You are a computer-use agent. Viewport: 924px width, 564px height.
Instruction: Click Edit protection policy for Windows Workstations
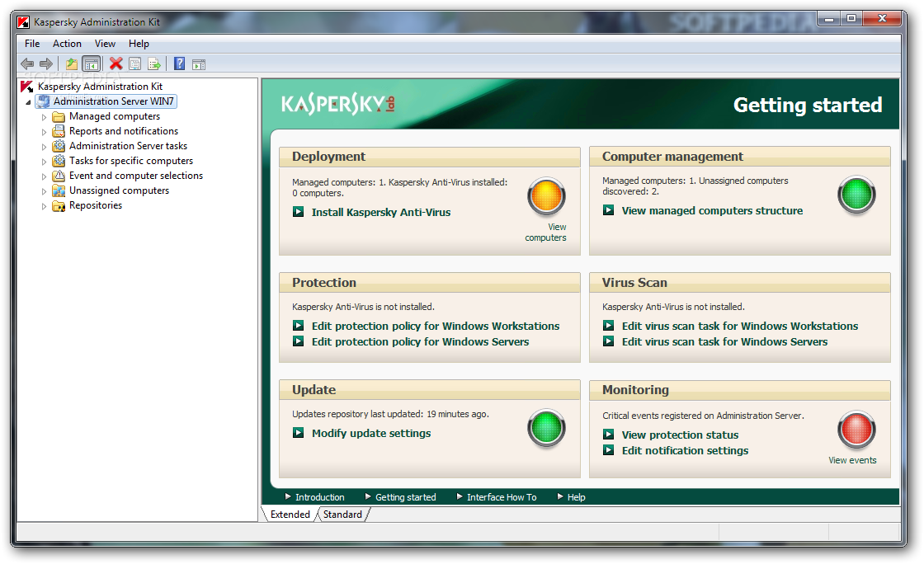[x=436, y=327]
